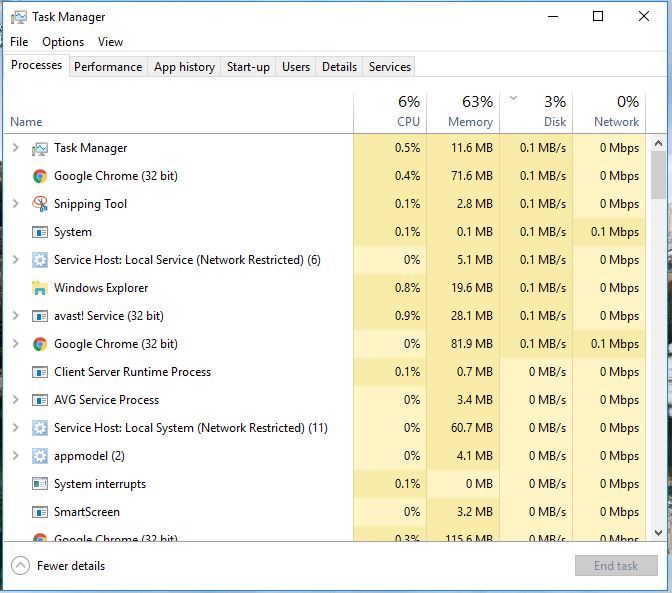Select the Windows Explorer process name
This screenshot has width=672, height=593.
tap(101, 288)
